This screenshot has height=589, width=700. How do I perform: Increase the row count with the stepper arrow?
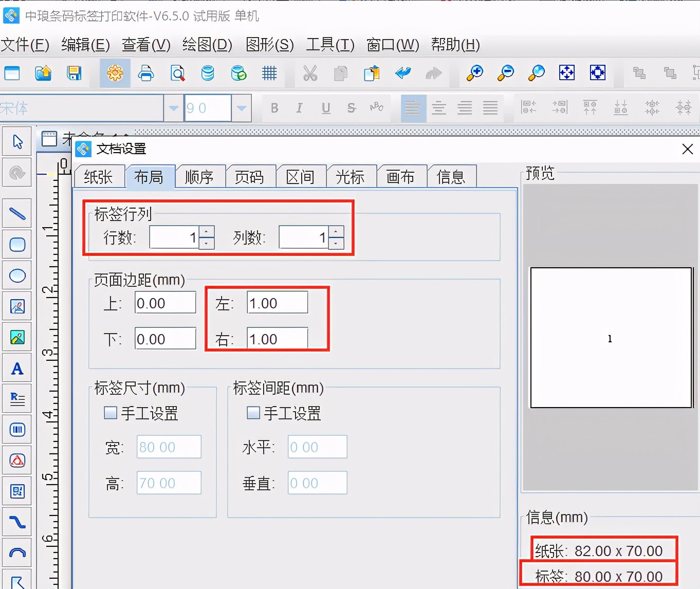tap(206, 231)
